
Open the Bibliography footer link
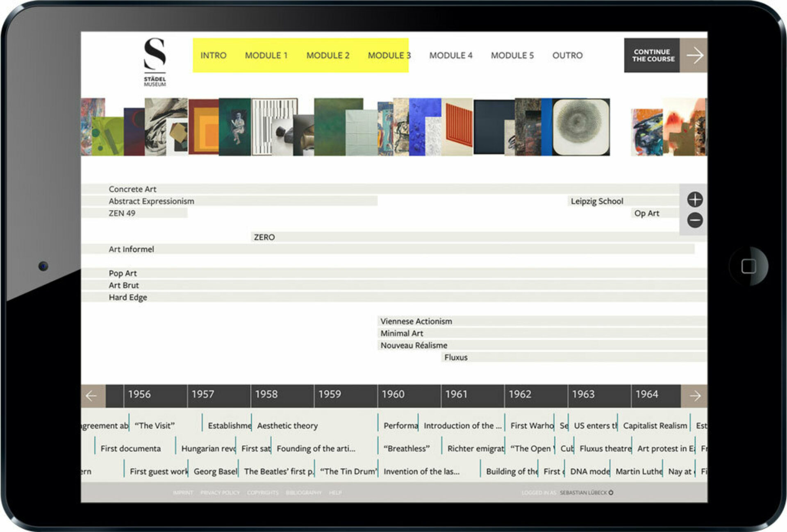[x=304, y=493]
